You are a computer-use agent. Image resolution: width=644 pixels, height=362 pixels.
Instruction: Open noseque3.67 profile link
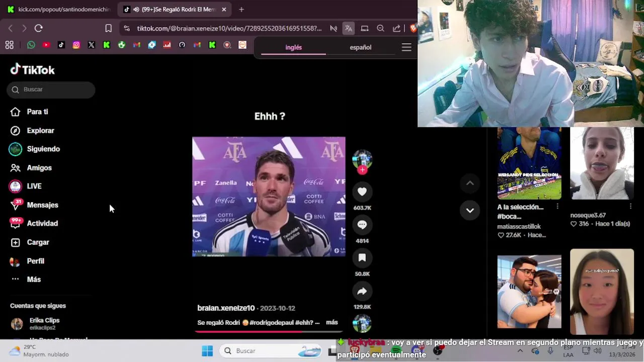click(588, 215)
